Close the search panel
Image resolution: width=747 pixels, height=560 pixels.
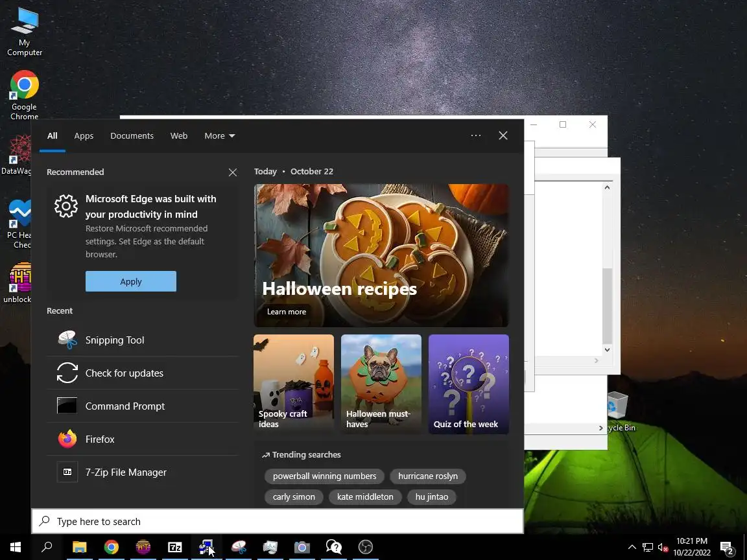coord(503,135)
